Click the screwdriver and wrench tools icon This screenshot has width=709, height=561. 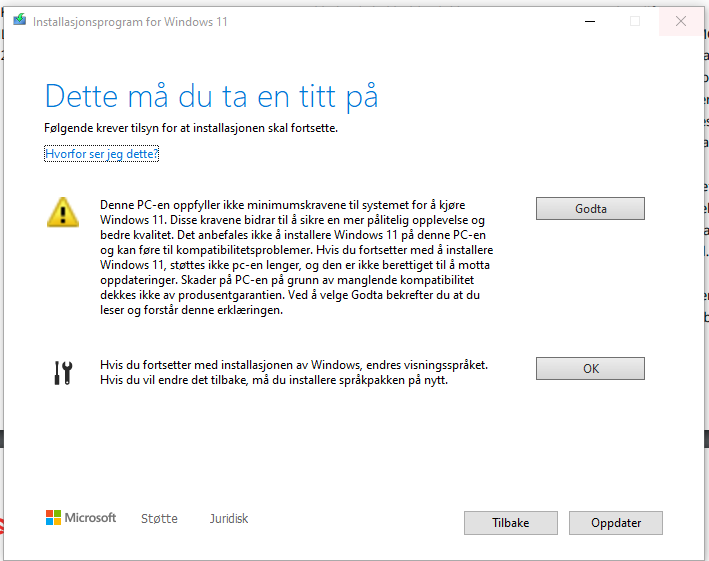point(63,373)
